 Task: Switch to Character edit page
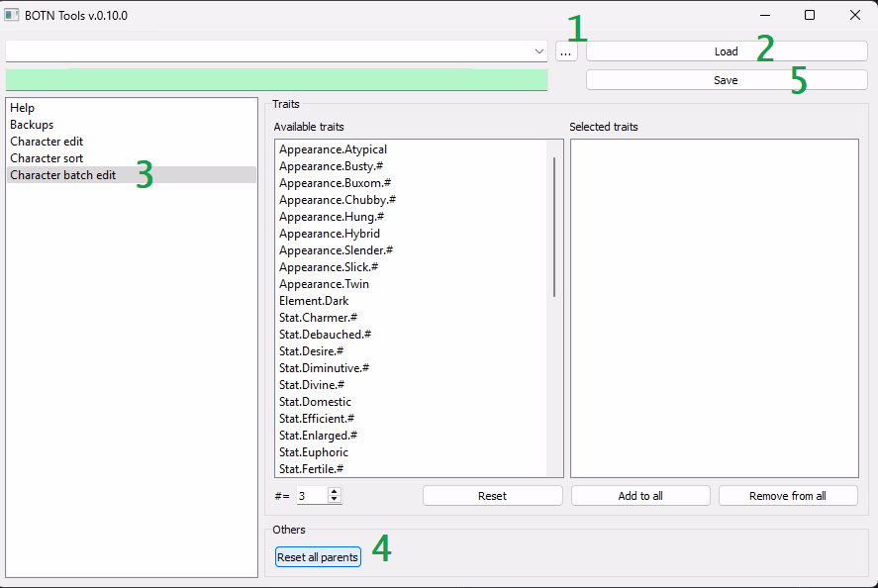[x=47, y=142]
